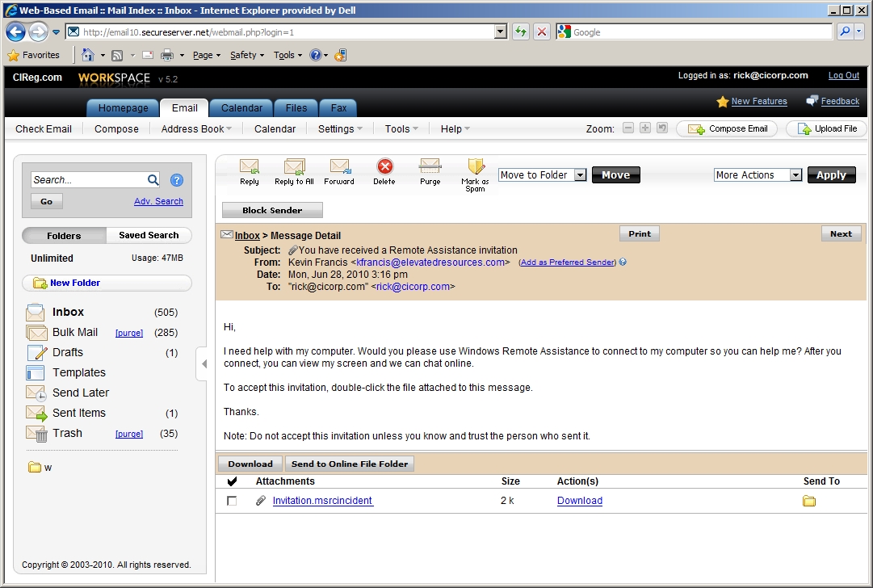
Task: Click the Block Sender button
Action: click(x=272, y=211)
